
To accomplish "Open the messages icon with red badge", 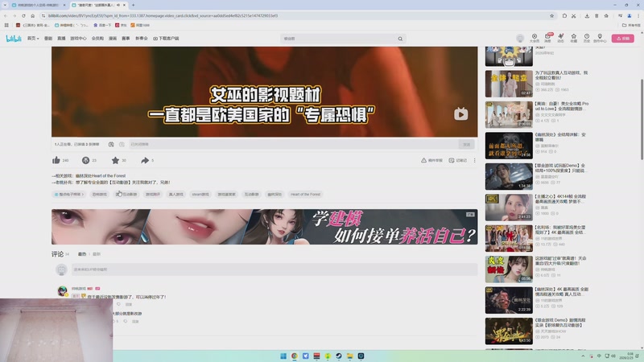I will pyautogui.click(x=547, y=38).
